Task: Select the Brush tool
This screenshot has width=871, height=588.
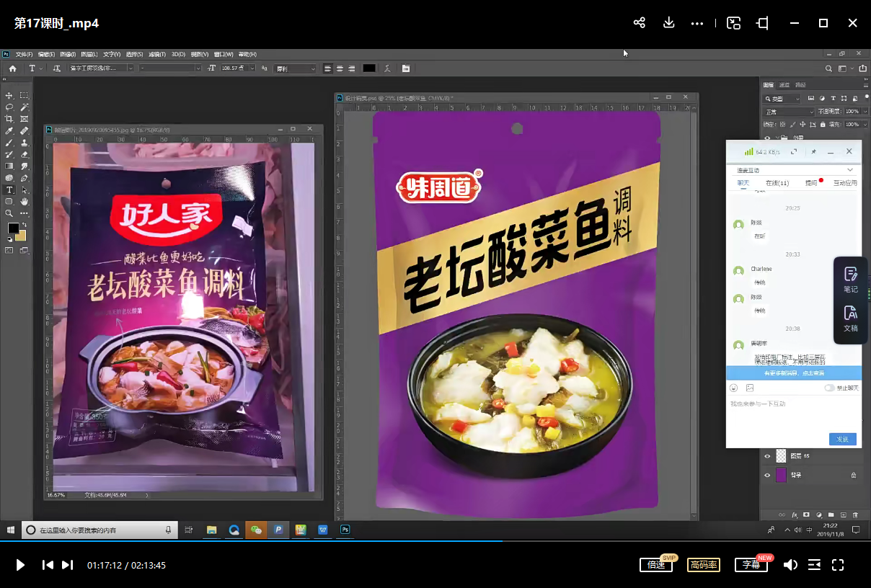Action: point(9,143)
